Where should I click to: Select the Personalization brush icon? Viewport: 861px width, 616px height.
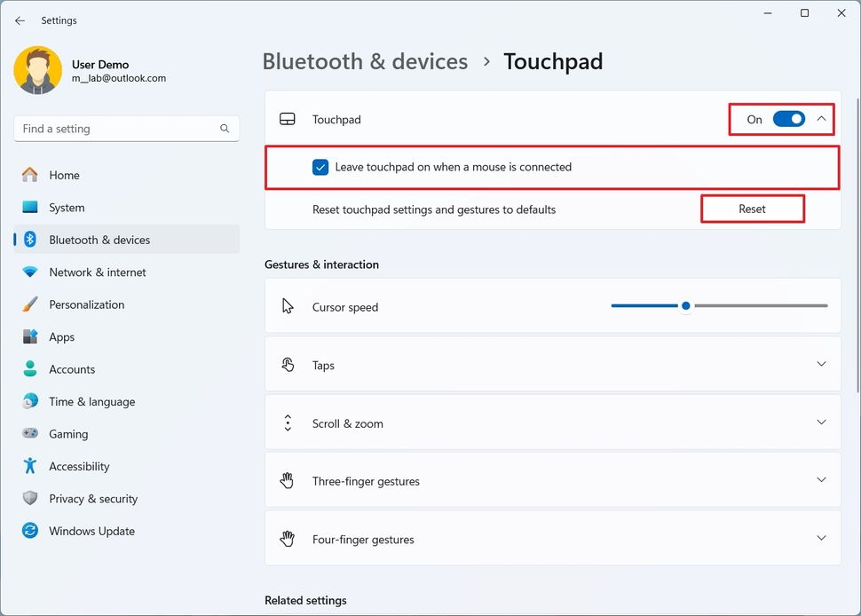click(29, 304)
